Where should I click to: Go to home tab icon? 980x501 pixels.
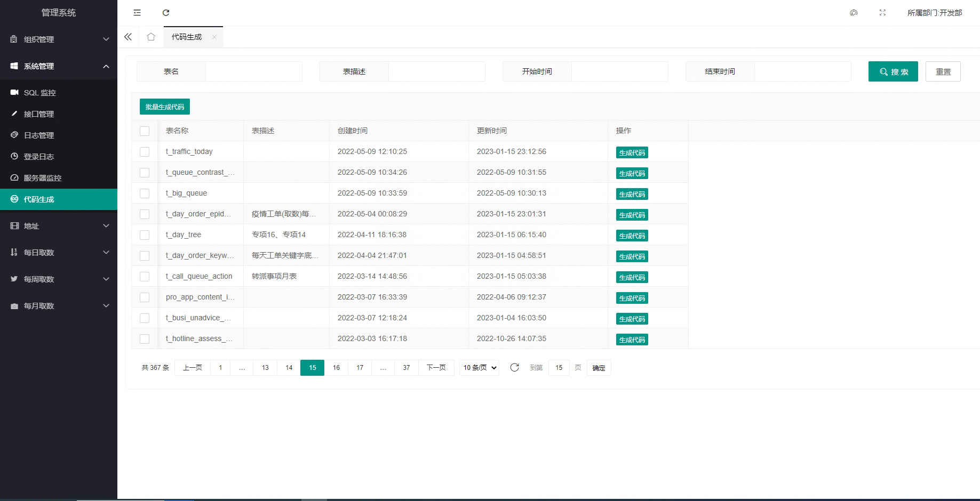151,37
